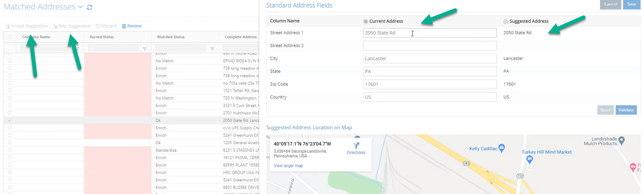The height and width of the screenshot is (194, 644).
Task: Click the Reset button
Action: click(605, 110)
